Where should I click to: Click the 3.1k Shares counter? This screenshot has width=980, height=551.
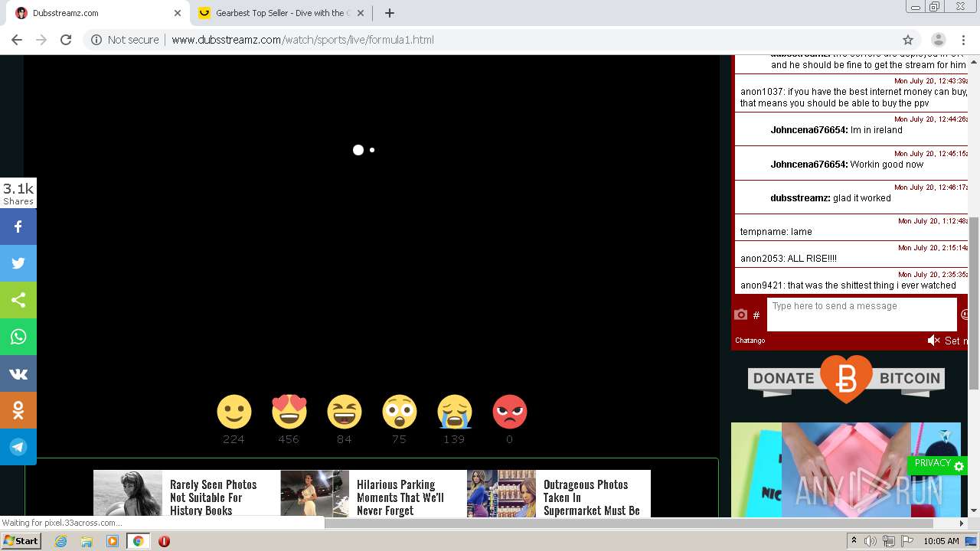point(18,193)
